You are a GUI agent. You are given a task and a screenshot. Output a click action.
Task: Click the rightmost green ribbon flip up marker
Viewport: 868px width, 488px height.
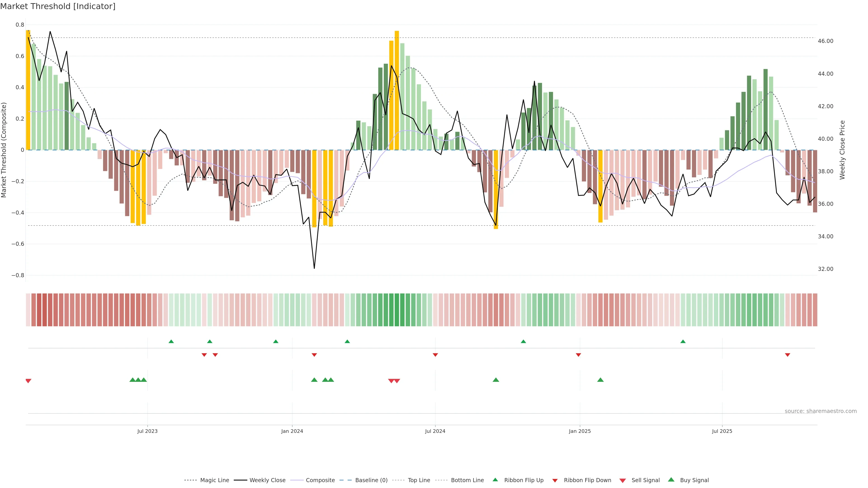(x=683, y=342)
